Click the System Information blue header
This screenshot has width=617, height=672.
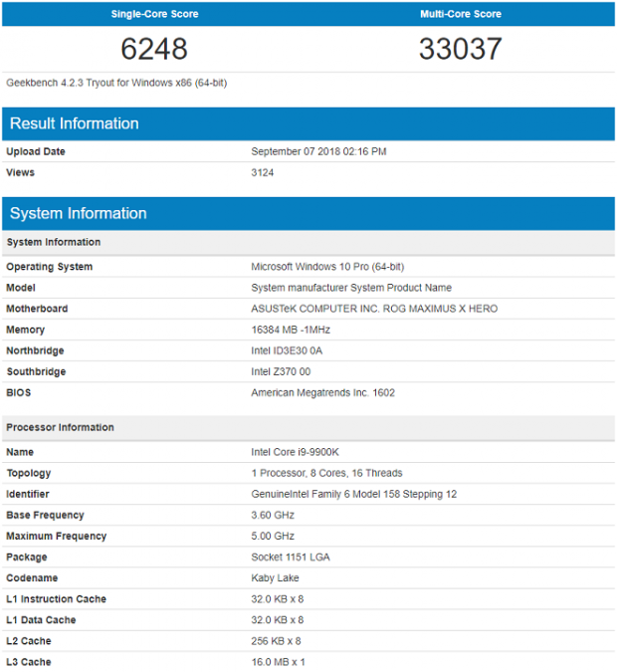tap(308, 213)
